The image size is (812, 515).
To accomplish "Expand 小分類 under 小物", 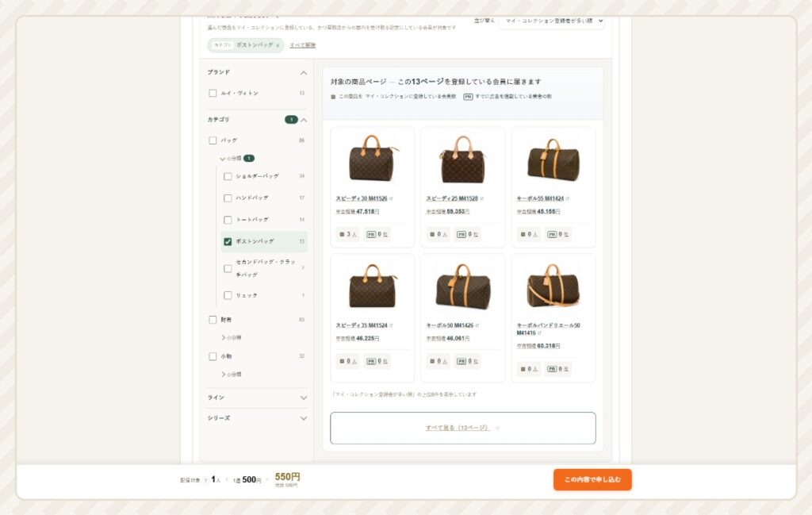I will (232, 374).
